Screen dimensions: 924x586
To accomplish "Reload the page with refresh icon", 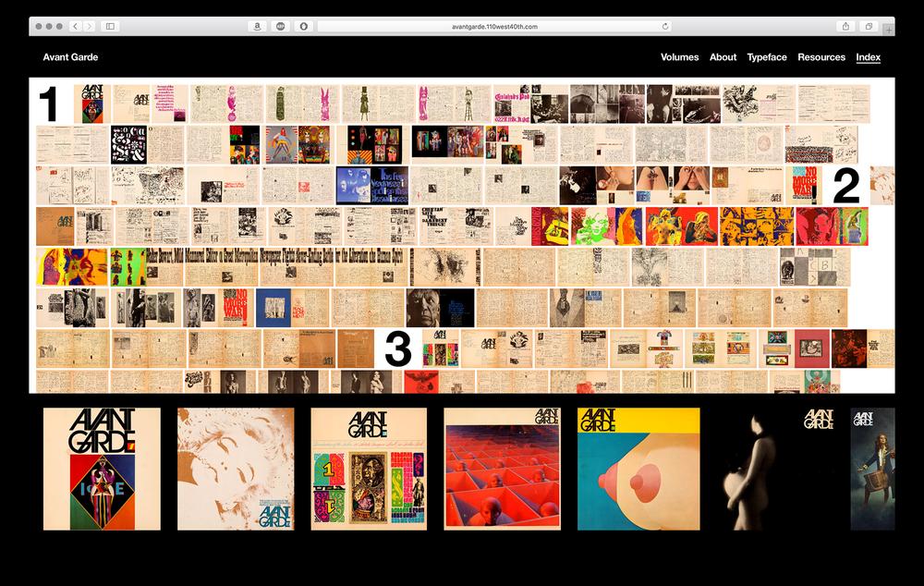I will pos(664,27).
